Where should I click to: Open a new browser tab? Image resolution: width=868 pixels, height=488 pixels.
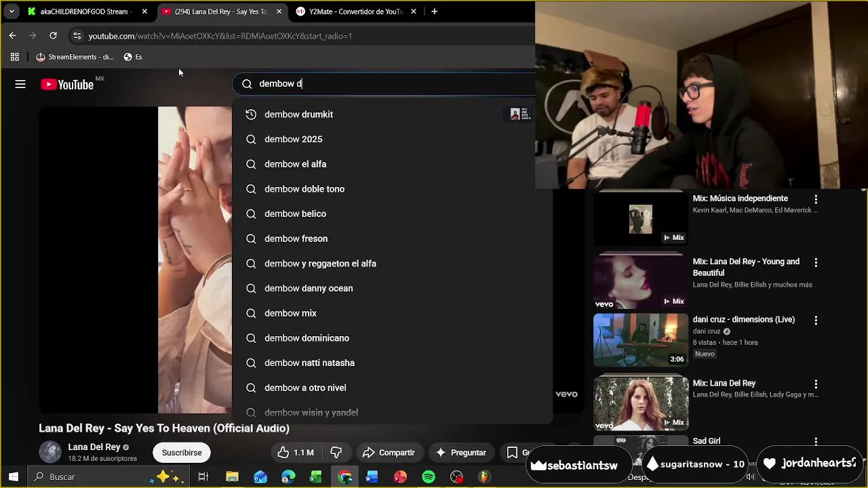(x=434, y=12)
